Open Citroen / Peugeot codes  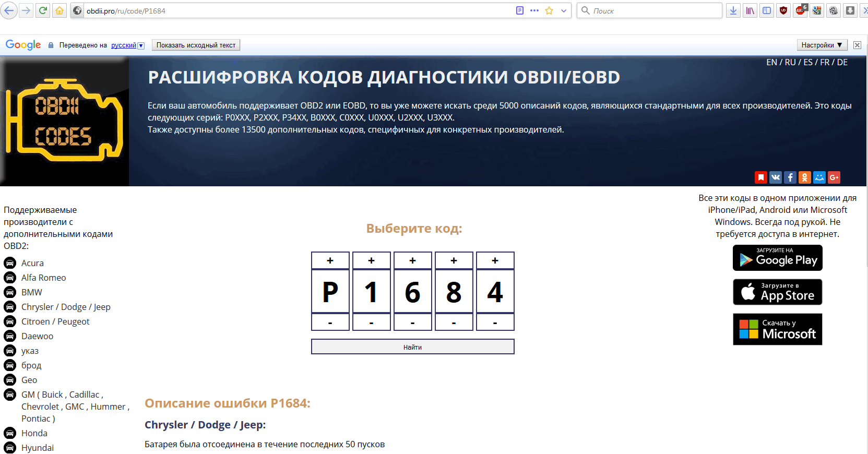[55, 321]
